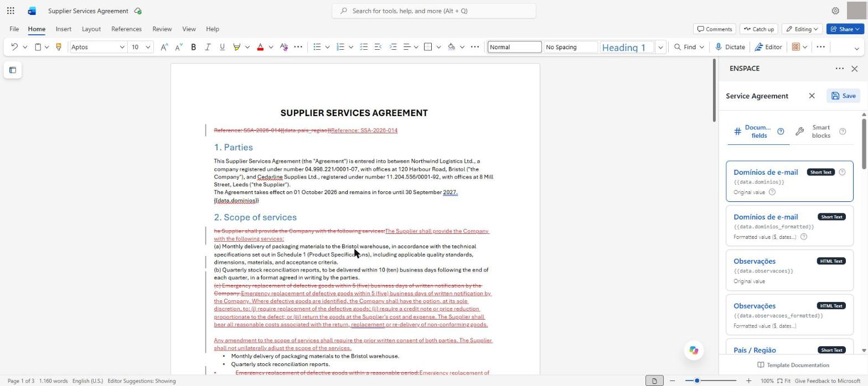This screenshot has width=868, height=386.
Task: Open the Find dropdown arrow
Action: [702, 47]
